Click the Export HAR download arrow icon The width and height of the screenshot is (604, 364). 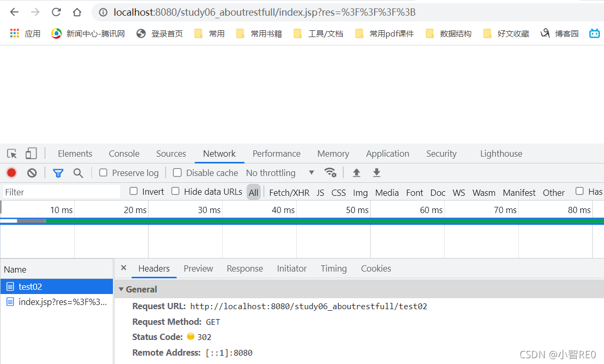coord(377,172)
